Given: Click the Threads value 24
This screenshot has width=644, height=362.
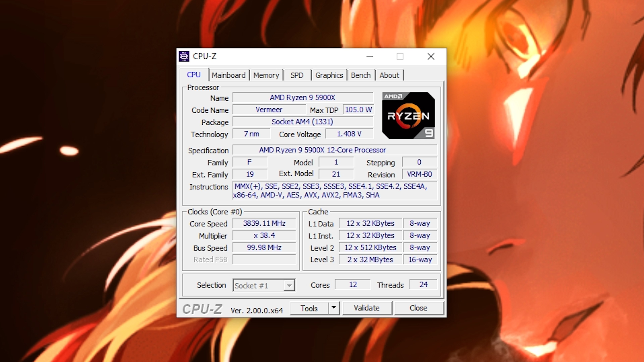Looking at the screenshot, I should click(x=423, y=284).
